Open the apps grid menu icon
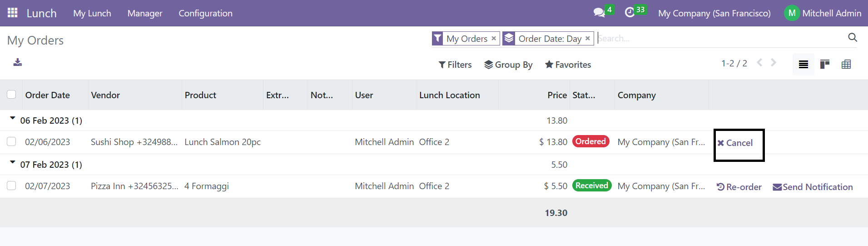The image size is (868, 246). click(x=13, y=13)
